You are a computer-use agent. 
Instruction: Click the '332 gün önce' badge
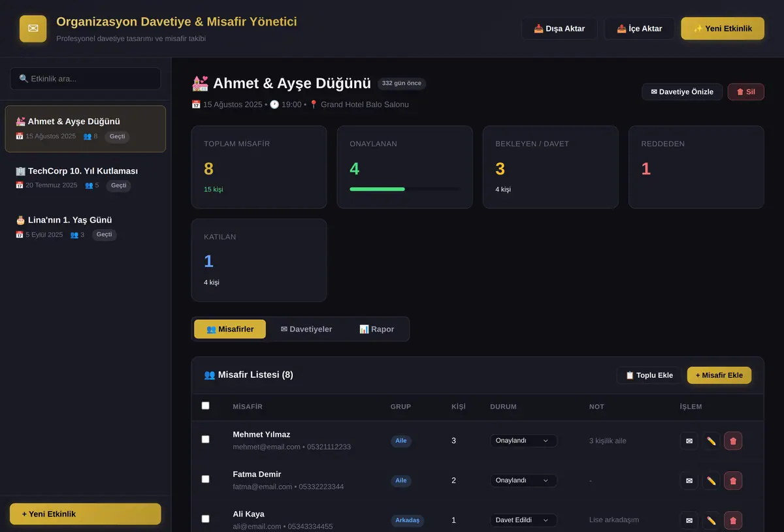tap(402, 84)
